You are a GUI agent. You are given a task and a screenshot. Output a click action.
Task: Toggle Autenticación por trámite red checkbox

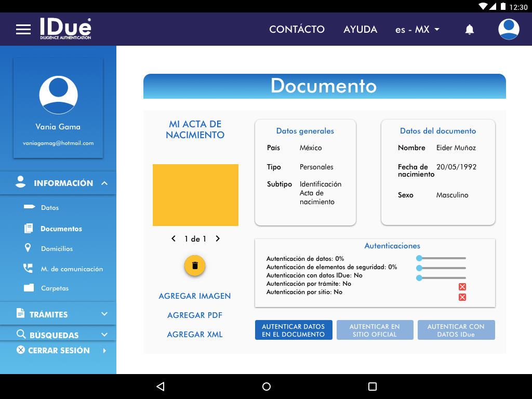tap(462, 287)
